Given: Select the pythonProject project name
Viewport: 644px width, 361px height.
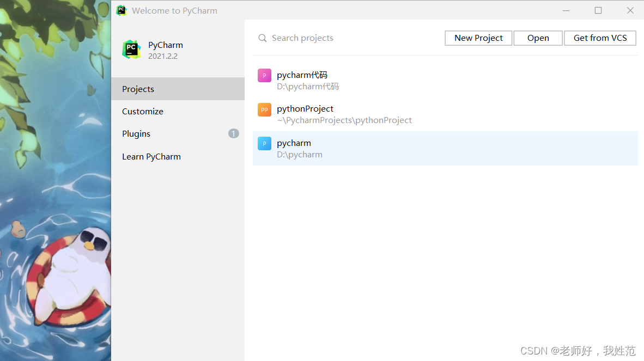Looking at the screenshot, I should 305,109.
